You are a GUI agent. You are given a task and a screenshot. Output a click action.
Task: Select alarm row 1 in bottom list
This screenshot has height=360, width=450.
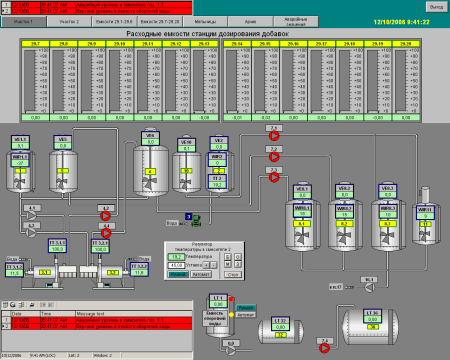coord(96,320)
